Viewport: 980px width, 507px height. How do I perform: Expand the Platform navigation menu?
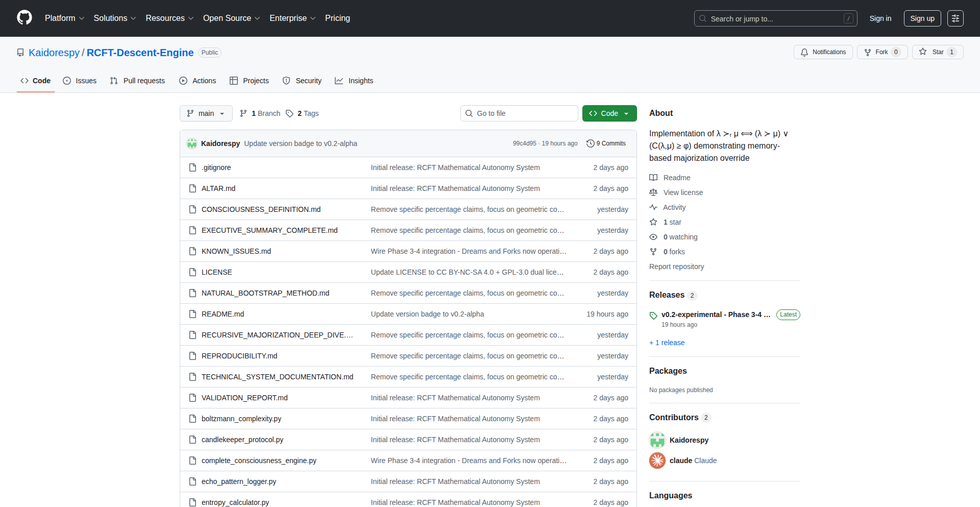[x=64, y=18]
